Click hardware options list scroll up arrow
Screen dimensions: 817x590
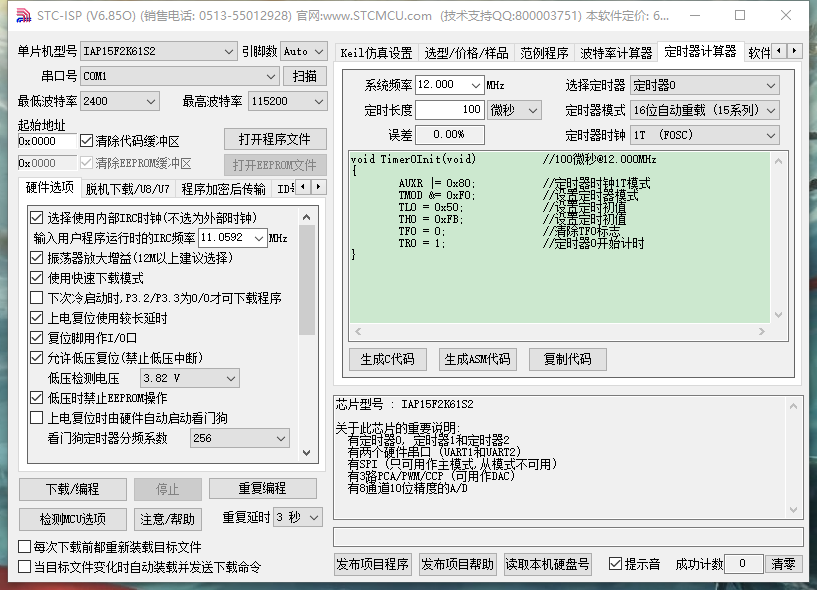click(x=307, y=217)
